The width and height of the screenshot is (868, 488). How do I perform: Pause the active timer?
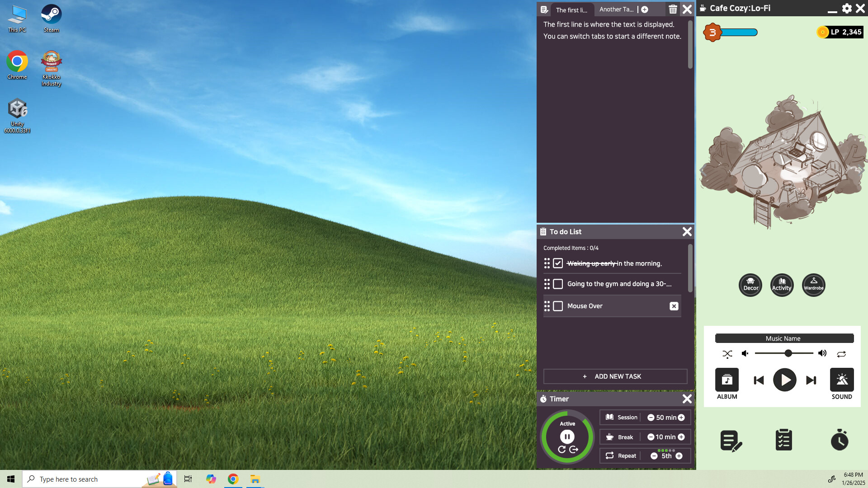[567, 436]
